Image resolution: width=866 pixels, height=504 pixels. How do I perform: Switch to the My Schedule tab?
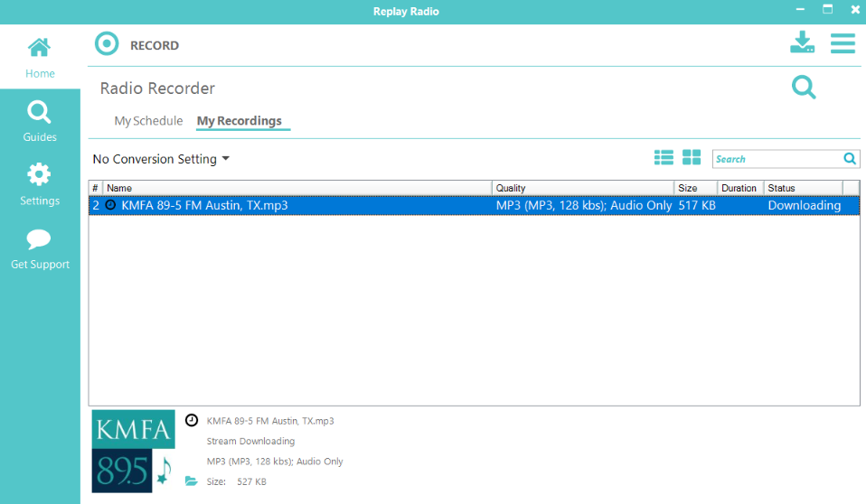(148, 121)
